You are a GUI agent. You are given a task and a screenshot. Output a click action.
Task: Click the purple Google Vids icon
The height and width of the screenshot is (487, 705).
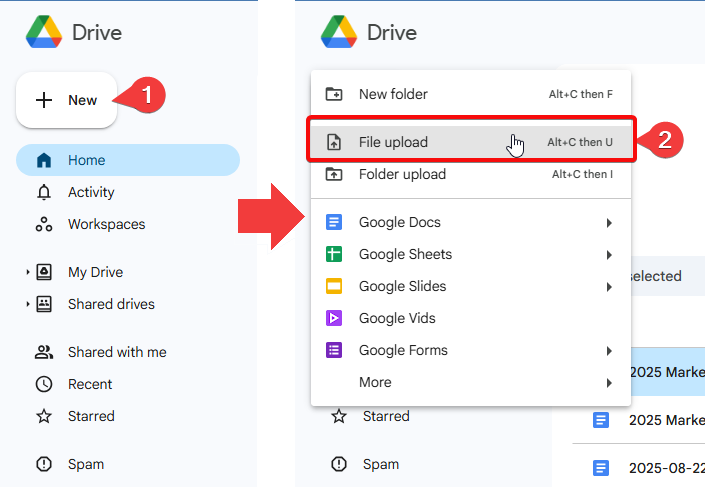click(x=334, y=318)
